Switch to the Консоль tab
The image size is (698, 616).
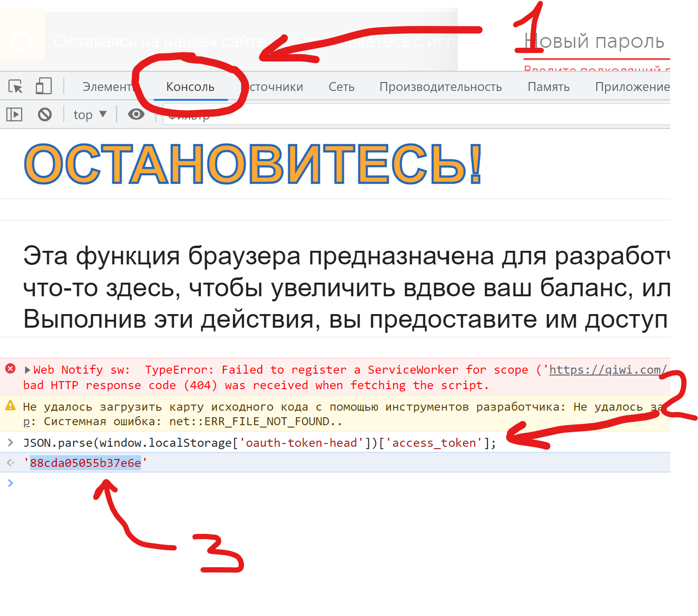pos(190,87)
